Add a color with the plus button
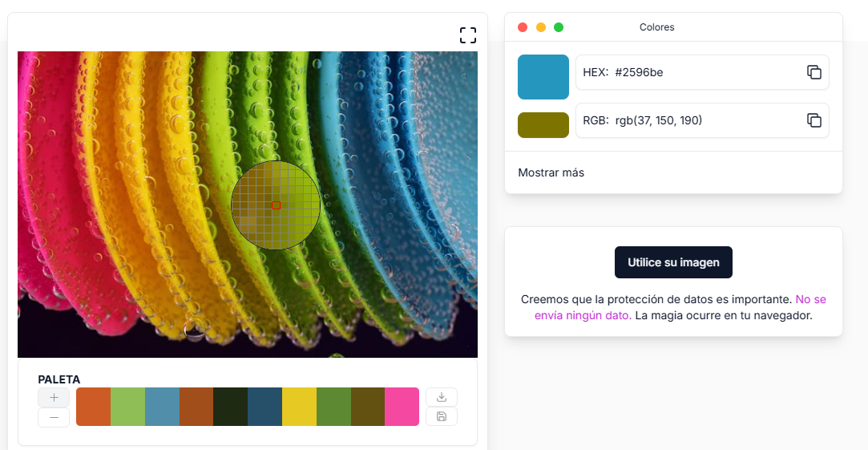Viewport: 868px width, 450px height. point(54,397)
